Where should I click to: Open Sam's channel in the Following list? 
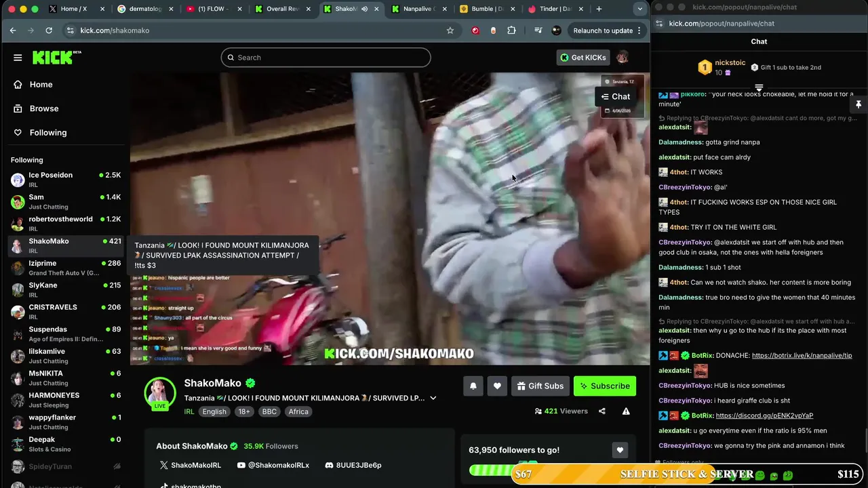tap(65, 201)
